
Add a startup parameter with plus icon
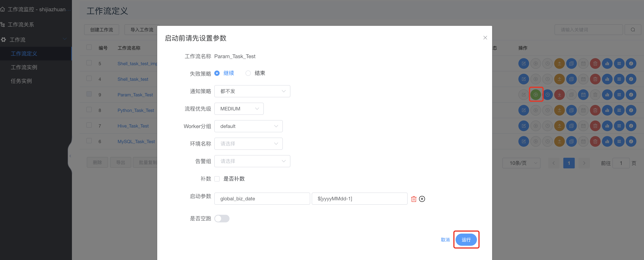point(422,199)
